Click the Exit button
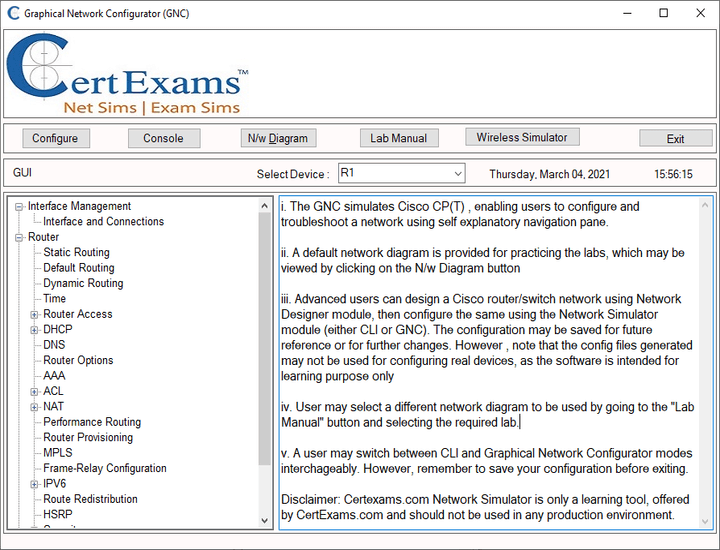720x550 pixels. point(675,139)
